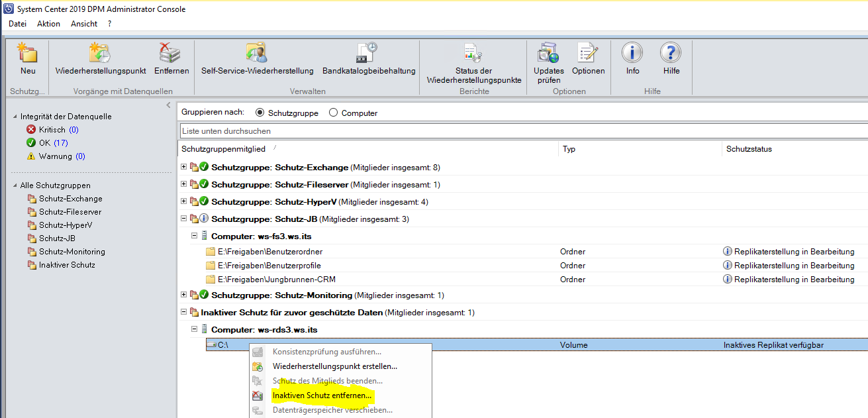Collapse Inaktiver Schutz group
Viewport: 868px width, 418px height.
click(x=184, y=312)
